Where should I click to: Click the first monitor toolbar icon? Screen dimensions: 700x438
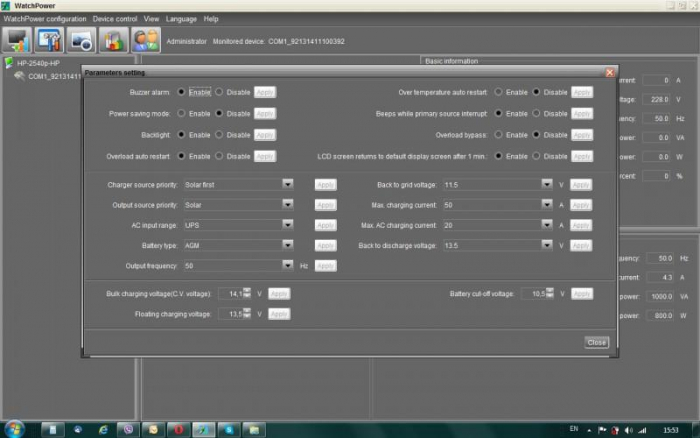click(x=17, y=41)
